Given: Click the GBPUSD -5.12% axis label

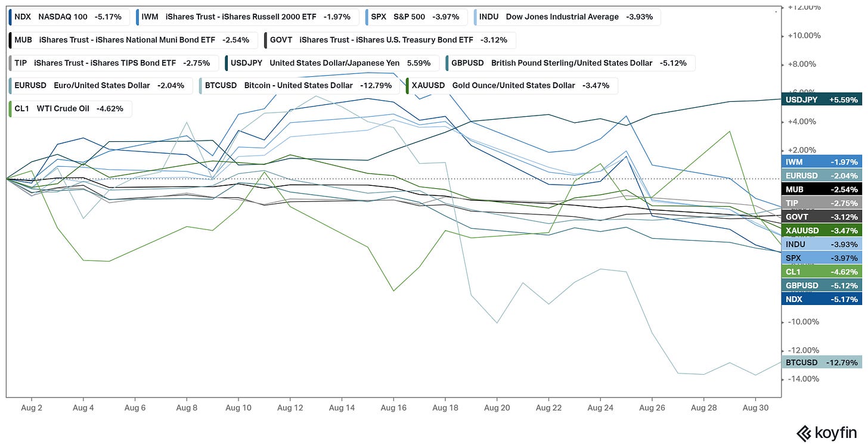Looking at the screenshot, I should tap(821, 285).
